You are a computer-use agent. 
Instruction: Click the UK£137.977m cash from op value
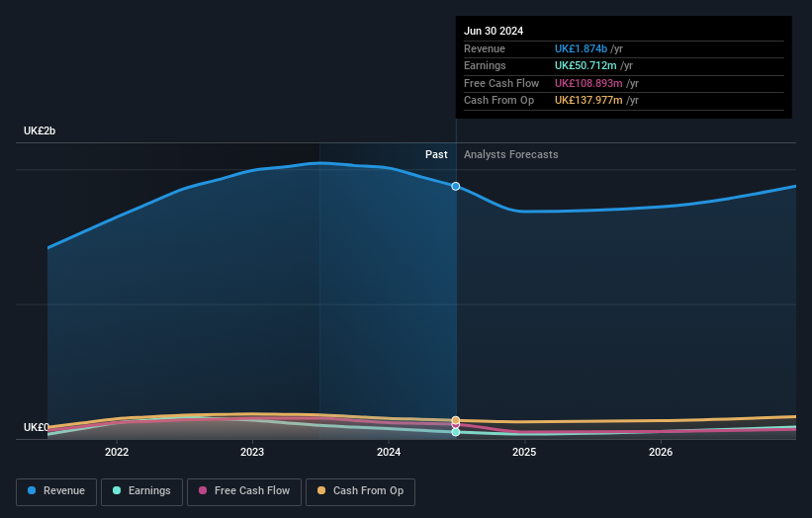pyautogui.click(x=588, y=101)
